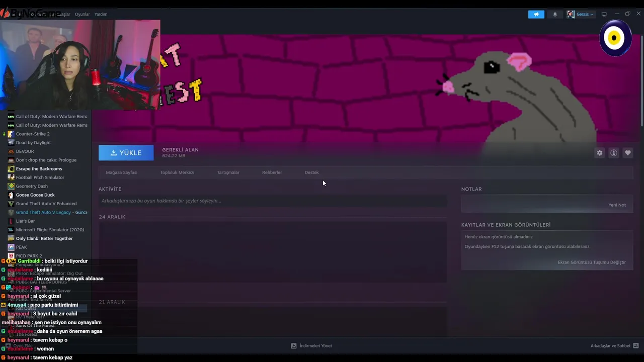Screen dimensions: 644x362
Task: Open İndirmeleri Yönet downloads manager
Action: coord(311,346)
